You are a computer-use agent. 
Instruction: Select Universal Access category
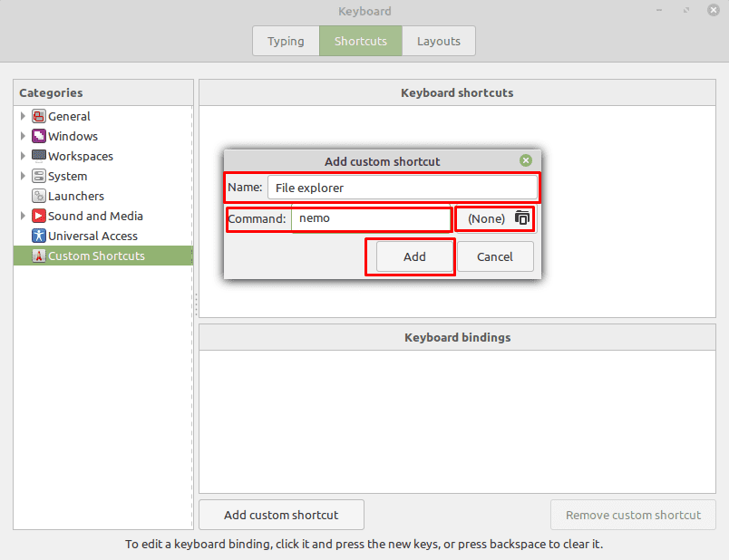pyautogui.click(x=102, y=237)
